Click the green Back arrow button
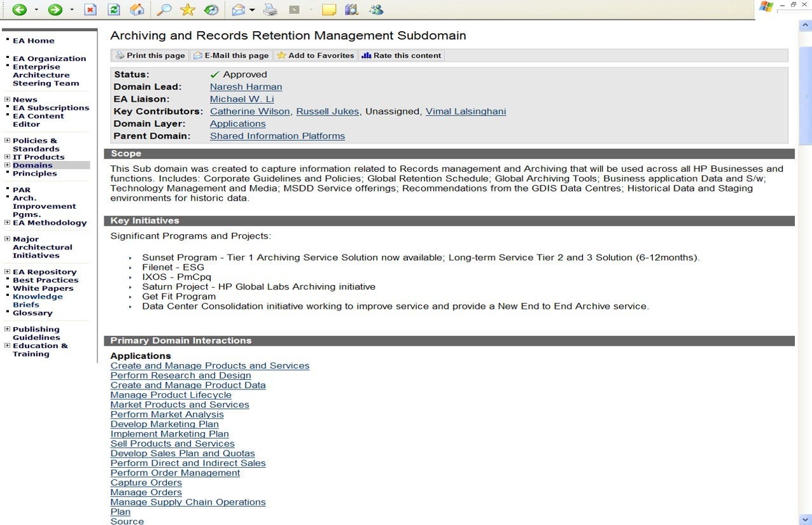 19,10
